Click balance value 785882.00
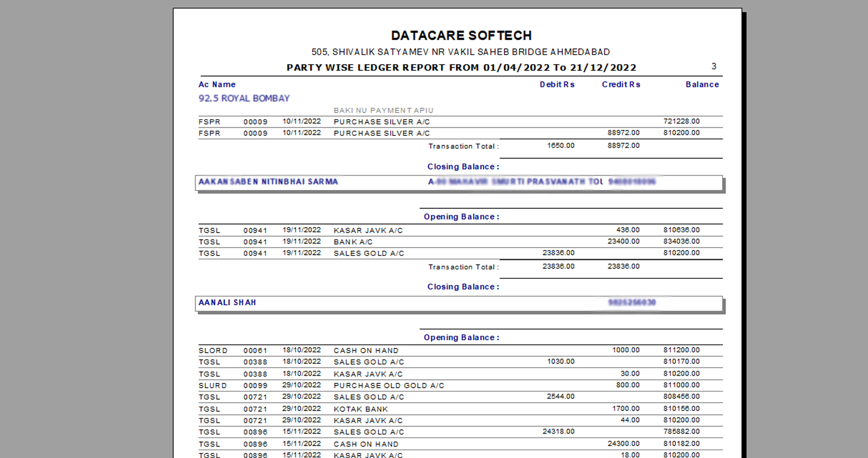The height and width of the screenshot is (458, 868). tap(681, 432)
